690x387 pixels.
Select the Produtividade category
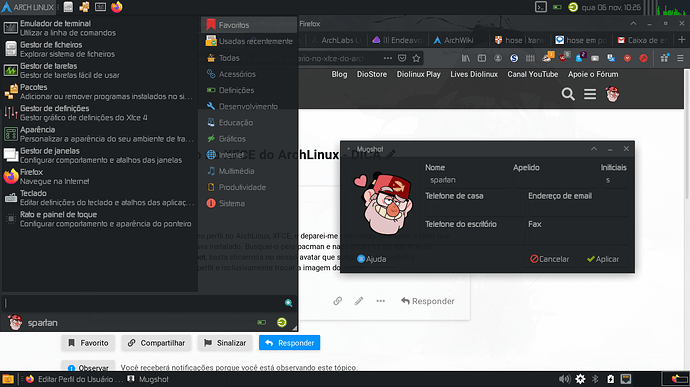[x=249, y=187]
